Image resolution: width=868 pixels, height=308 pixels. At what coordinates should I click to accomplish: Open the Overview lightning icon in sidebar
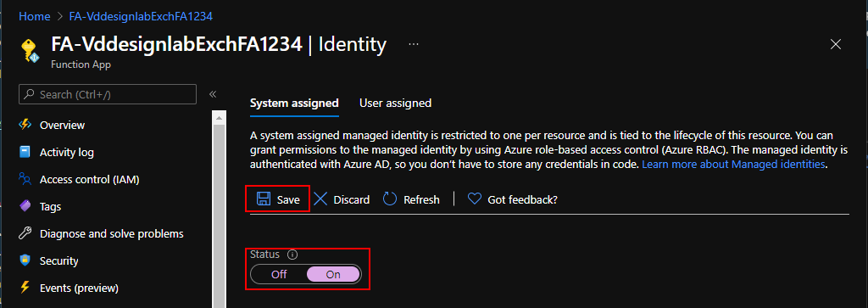click(25, 125)
